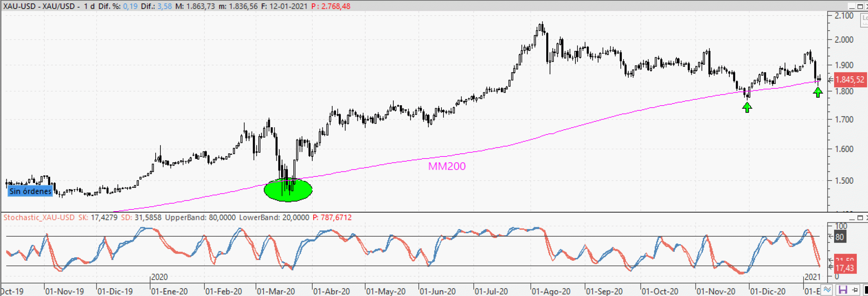Image resolution: width=868 pixels, height=296 pixels.
Task: Click the pin icon beside save
Action: point(855,290)
